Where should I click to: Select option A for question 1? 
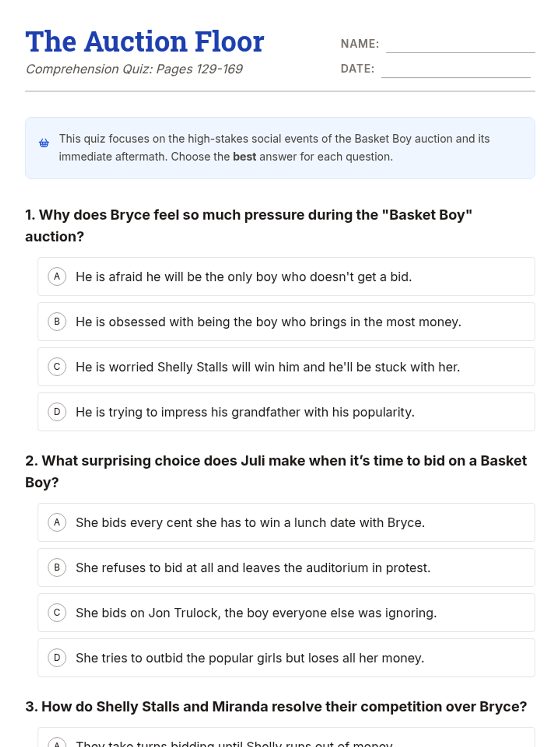coord(57,276)
